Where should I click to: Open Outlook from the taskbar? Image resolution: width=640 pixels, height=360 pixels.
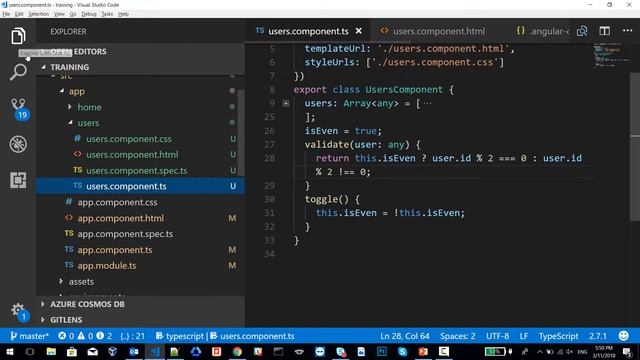(134, 351)
